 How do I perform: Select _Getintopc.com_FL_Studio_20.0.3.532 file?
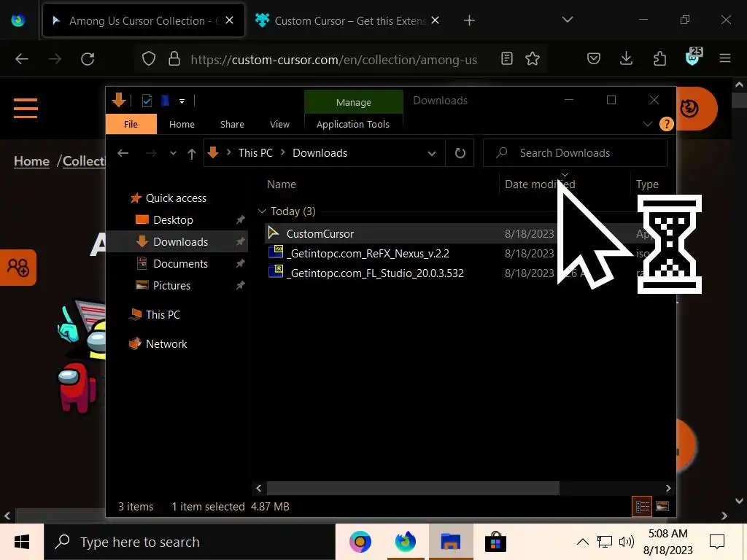click(375, 273)
